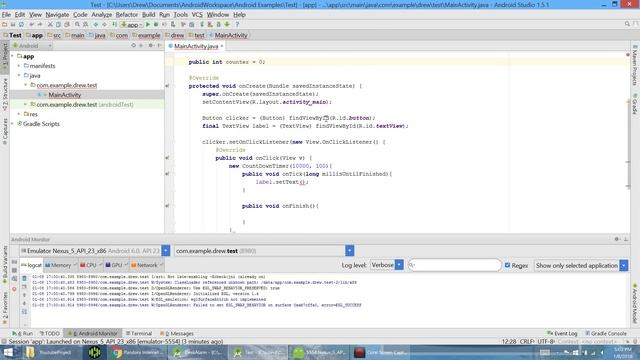
Task: Click the Find magnifier icon in toolbar
Action: (x=77, y=24)
